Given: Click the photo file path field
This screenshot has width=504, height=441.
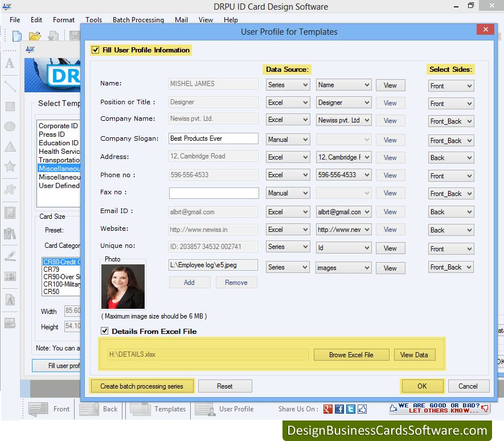Looking at the screenshot, I should [213, 265].
